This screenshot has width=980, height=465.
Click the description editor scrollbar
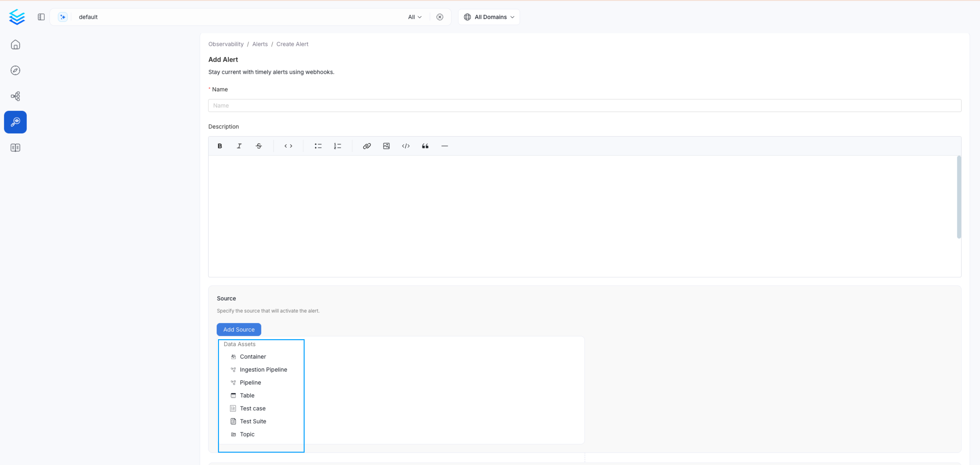coord(959,197)
